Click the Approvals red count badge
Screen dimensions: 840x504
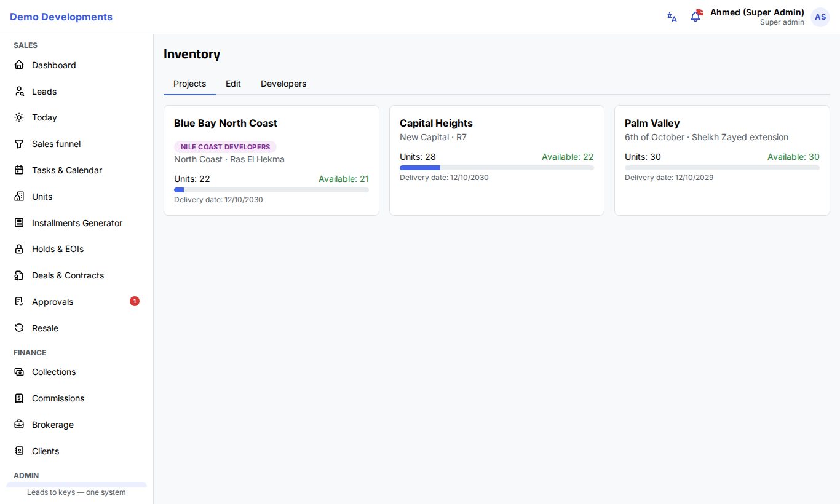(x=135, y=301)
